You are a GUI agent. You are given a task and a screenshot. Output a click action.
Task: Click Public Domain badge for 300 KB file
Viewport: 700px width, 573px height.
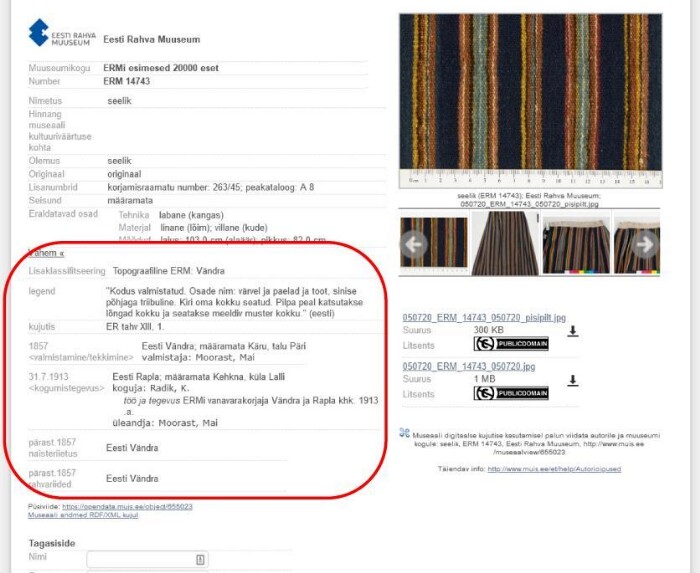coord(510,344)
